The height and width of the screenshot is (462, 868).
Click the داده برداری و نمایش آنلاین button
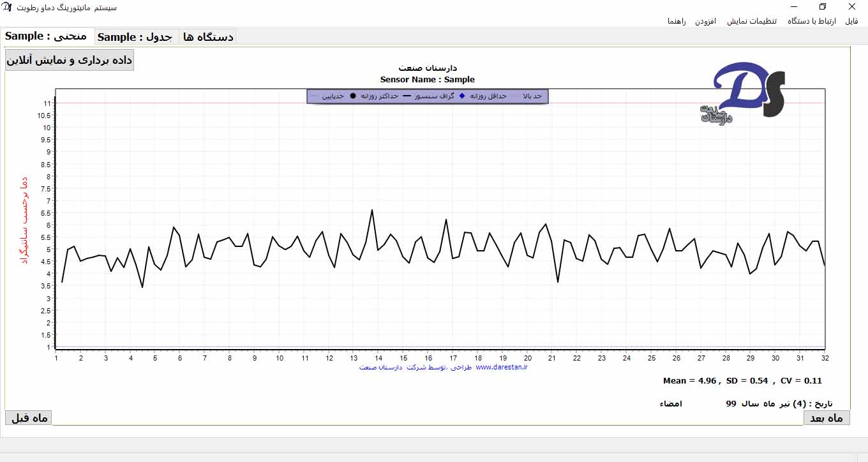[69, 60]
